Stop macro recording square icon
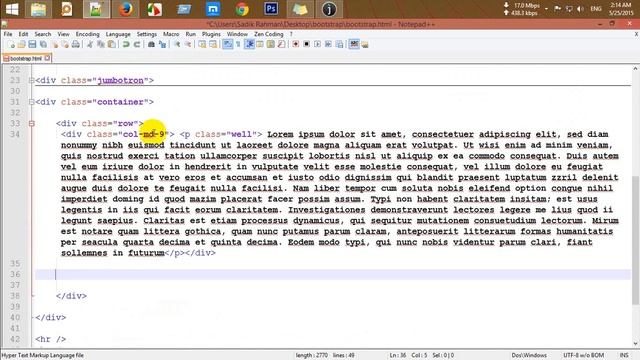The width and height of the screenshot is (640, 360). pyautogui.click(x=307, y=44)
